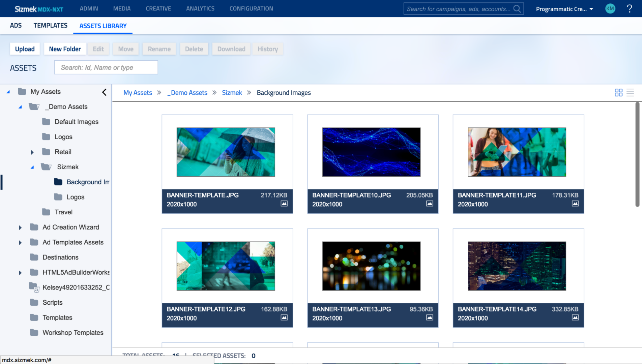
Task: Open the CONFIGURATION menu
Action: click(251, 9)
